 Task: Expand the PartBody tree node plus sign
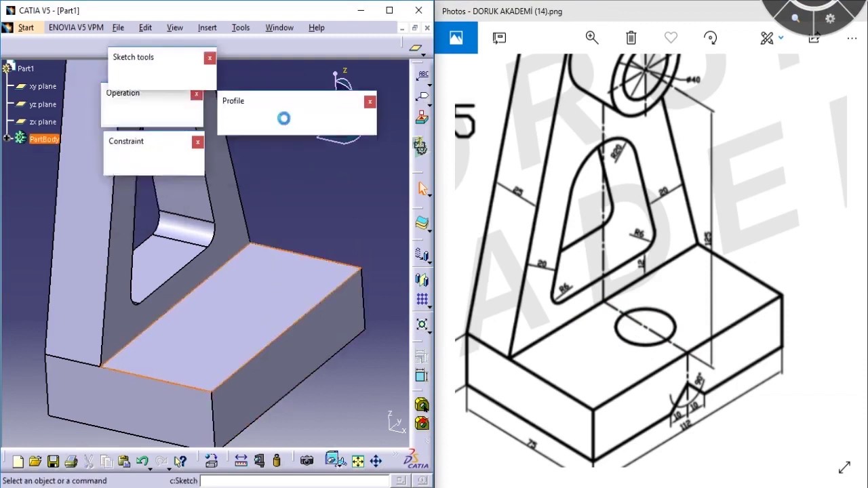click(7, 138)
